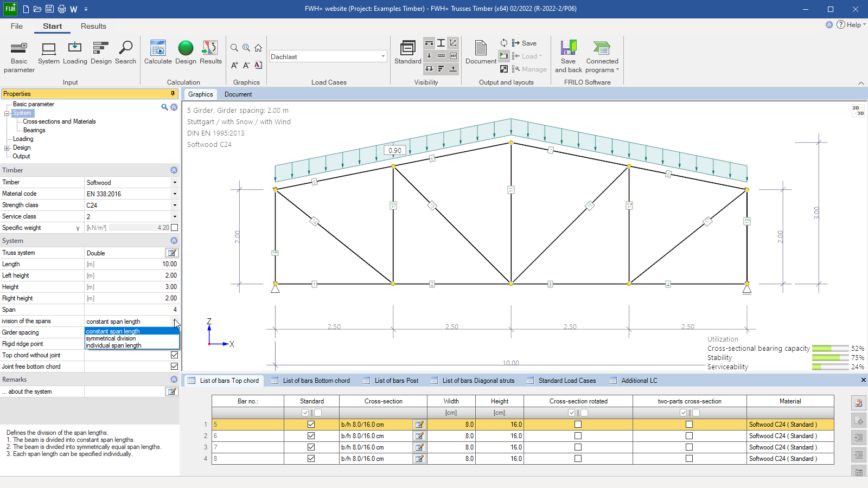Check two-parts cross-section for bar 6
Viewport: 868px width, 488px height.
(x=689, y=436)
